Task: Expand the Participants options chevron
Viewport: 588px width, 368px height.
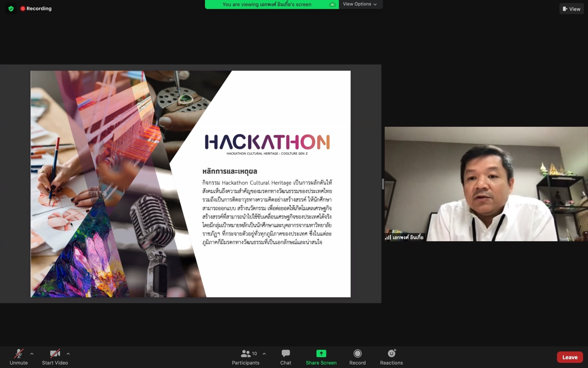Action: coord(264,354)
